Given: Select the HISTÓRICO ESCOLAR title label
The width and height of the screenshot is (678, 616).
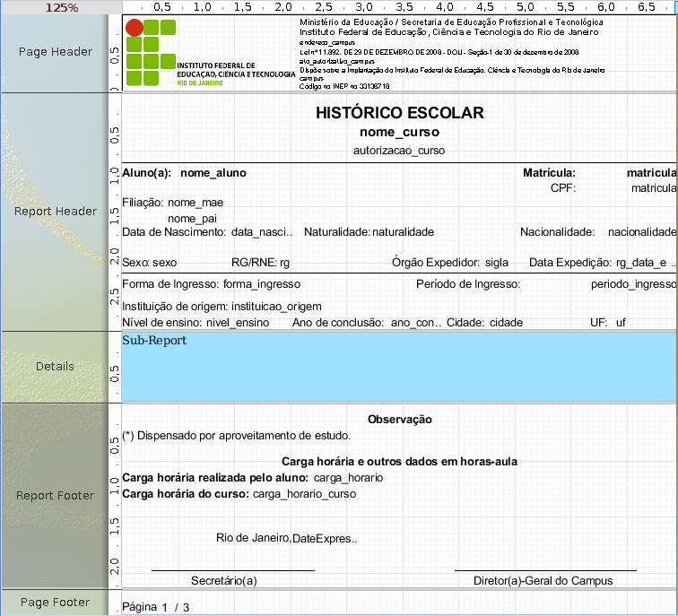Looking at the screenshot, I should [x=399, y=113].
